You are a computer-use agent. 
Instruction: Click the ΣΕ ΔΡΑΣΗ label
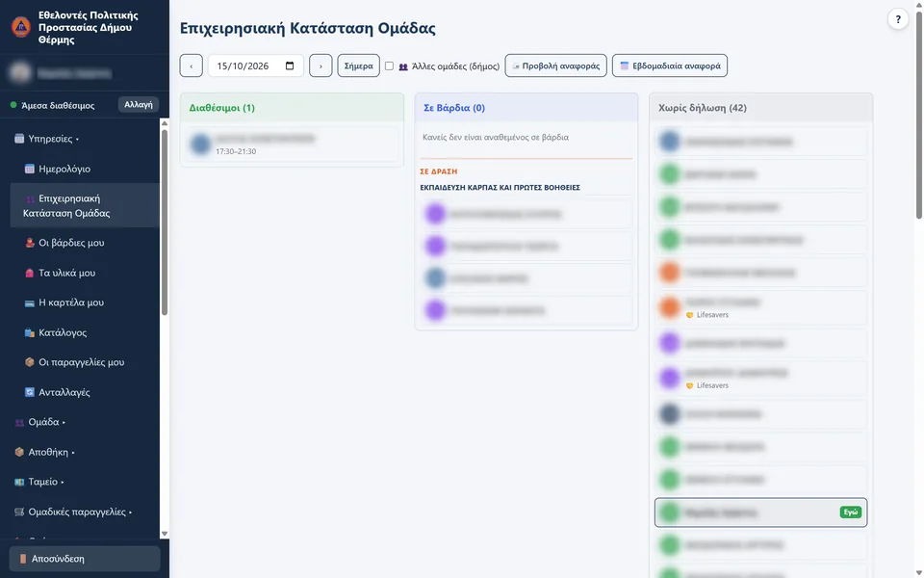click(x=439, y=171)
